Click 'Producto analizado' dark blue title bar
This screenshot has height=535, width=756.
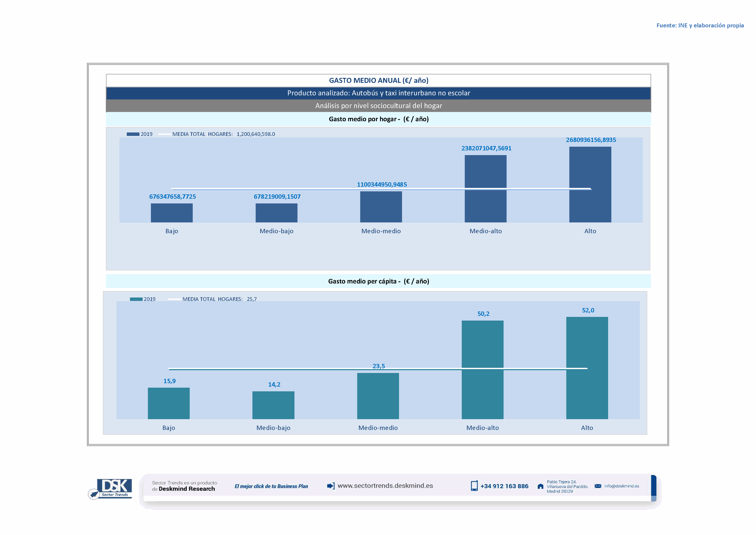(x=378, y=93)
